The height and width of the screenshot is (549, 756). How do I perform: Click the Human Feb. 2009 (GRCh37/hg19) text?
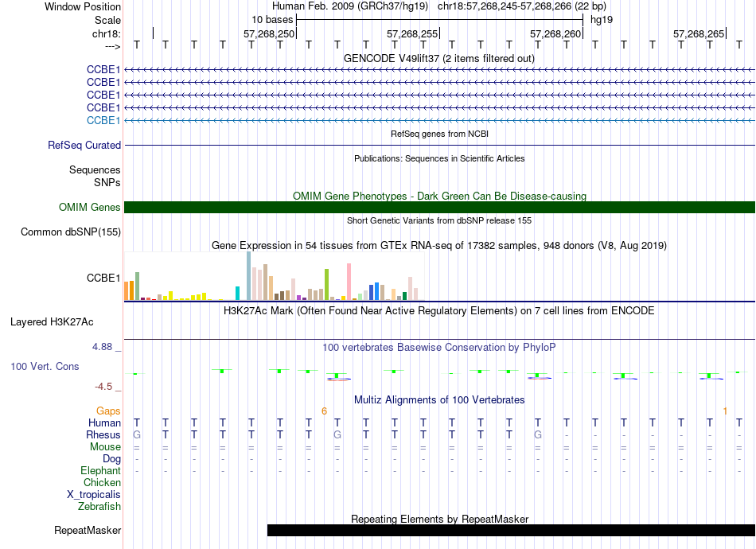coord(350,6)
